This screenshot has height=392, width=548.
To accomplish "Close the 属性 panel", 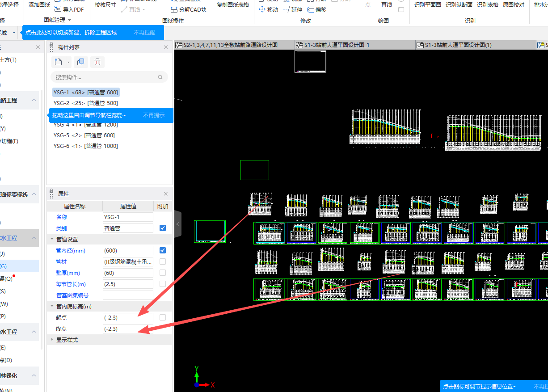I will (x=166, y=194).
